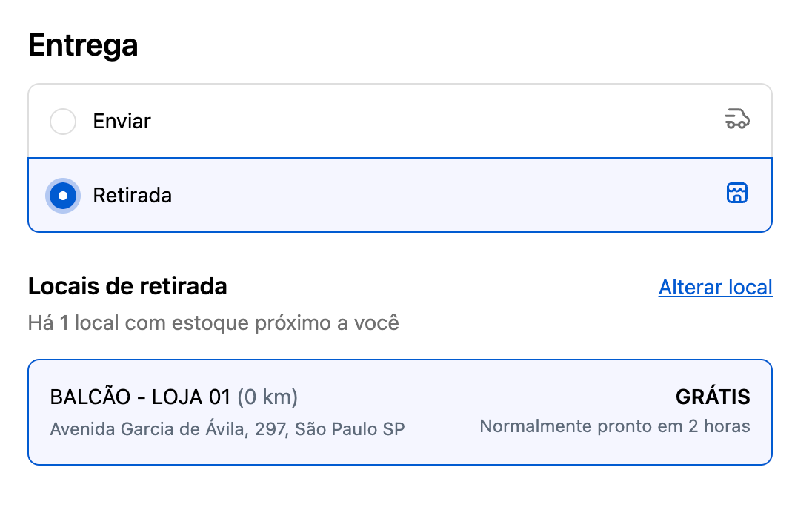Pick the Enviar shipping option row
812x513 pixels.
click(x=400, y=121)
